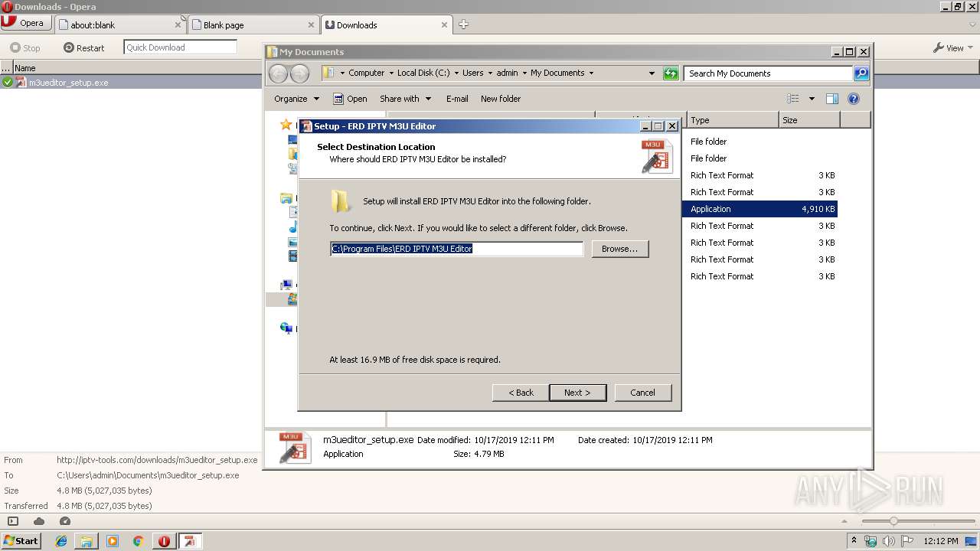The height and width of the screenshot is (551, 980).
Task: Click Favorites star in navigation pane
Action: tap(286, 125)
